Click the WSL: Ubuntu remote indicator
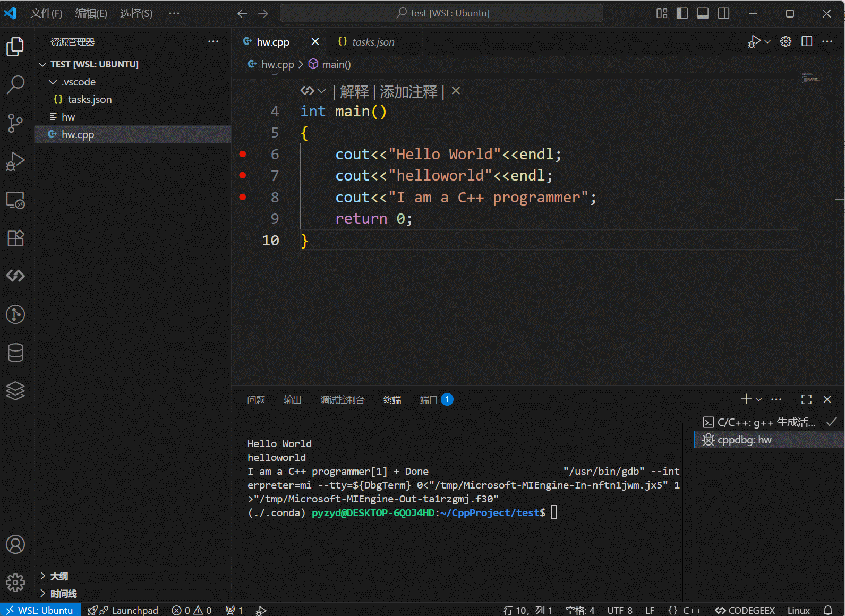This screenshot has height=616, width=845. 40,610
